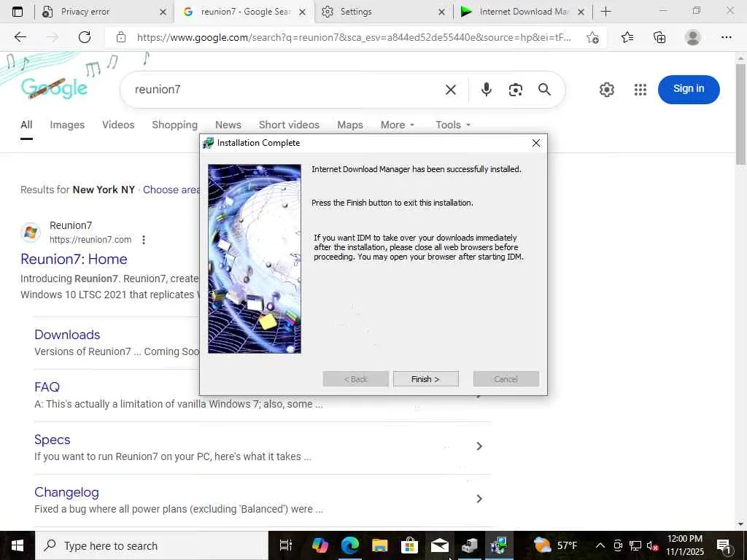Open the Favorites list icon
The image size is (747, 560).
point(627,37)
